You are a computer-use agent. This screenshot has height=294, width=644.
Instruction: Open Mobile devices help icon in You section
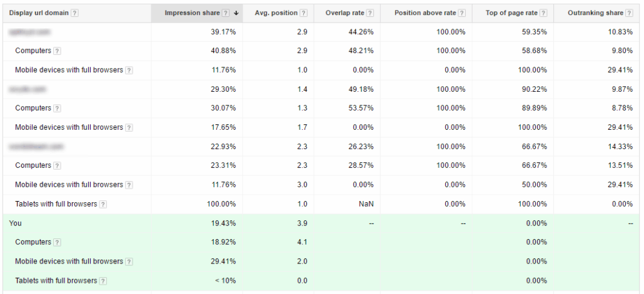point(129,262)
